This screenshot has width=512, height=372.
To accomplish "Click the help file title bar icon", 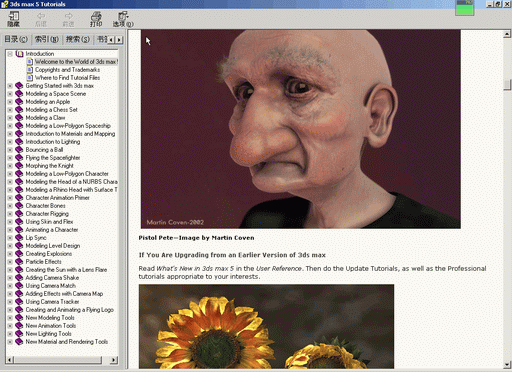I will click(4, 4).
